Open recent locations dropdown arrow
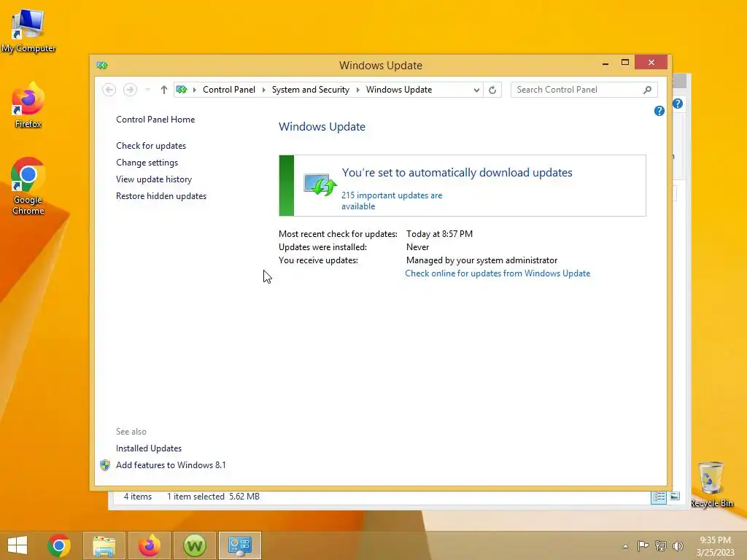The width and height of the screenshot is (747, 560). pyautogui.click(x=147, y=90)
